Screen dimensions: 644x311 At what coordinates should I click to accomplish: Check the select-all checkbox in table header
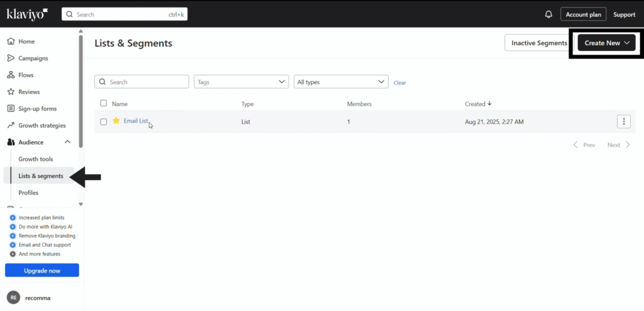pos(104,103)
